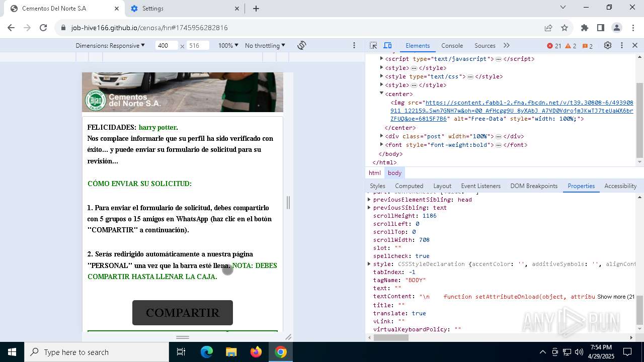The height and width of the screenshot is (362, 644).
Task: Click the viewport width field 400
Action: [x=166, y=45]
